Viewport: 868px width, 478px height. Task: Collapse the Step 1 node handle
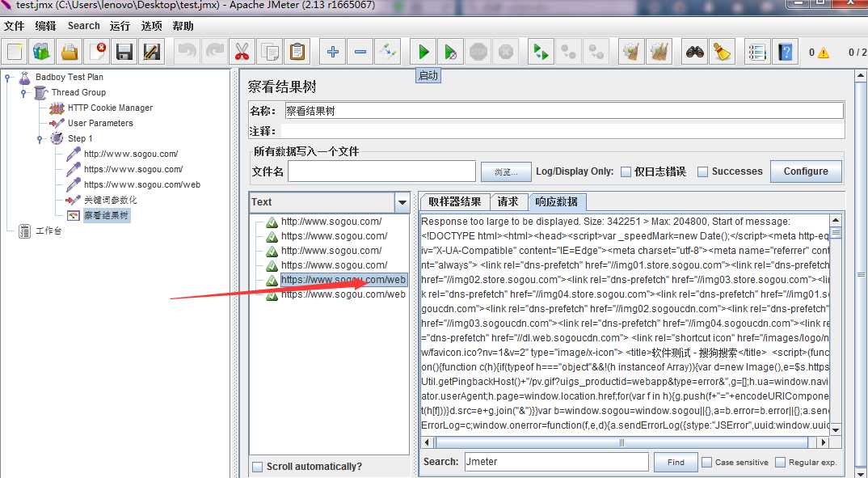[x=40, y=139]
